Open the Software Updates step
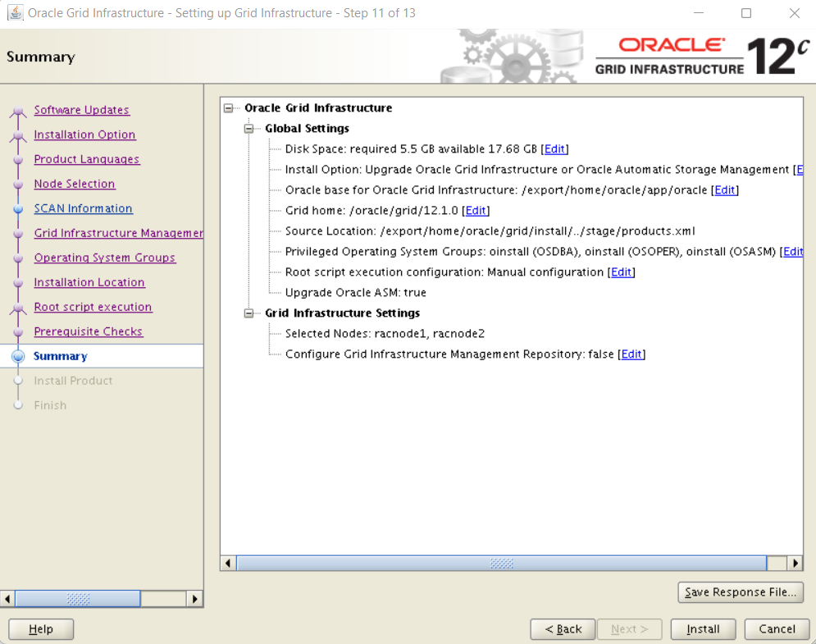 pyautogui.click(x=82, y=110)
